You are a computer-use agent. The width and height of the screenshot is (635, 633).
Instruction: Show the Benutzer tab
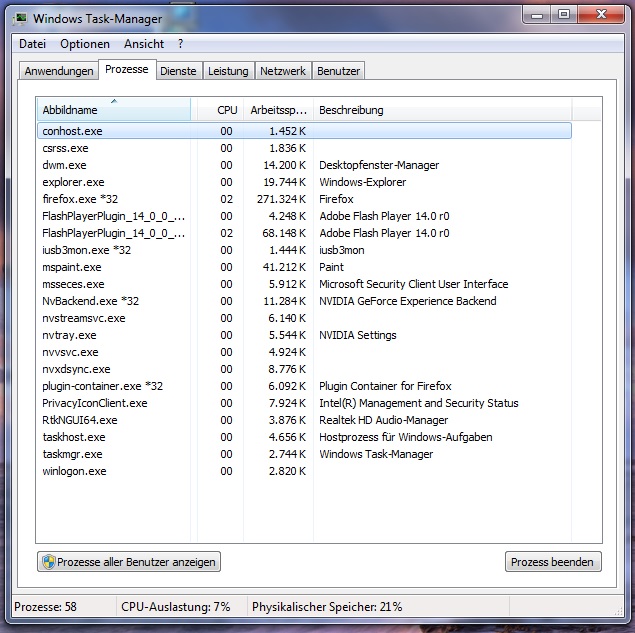pyautogui.click(x=338, y=71)
